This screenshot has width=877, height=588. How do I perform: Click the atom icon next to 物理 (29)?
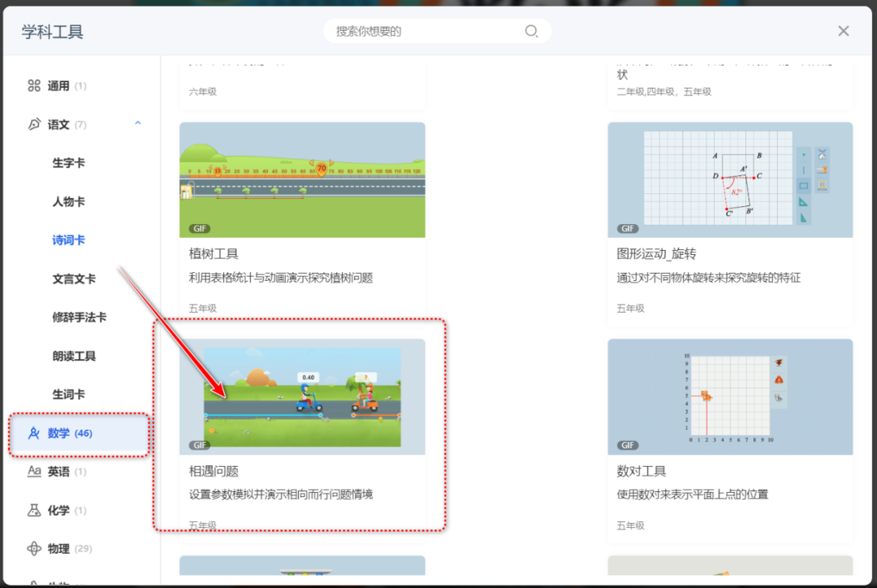(34, 548)
